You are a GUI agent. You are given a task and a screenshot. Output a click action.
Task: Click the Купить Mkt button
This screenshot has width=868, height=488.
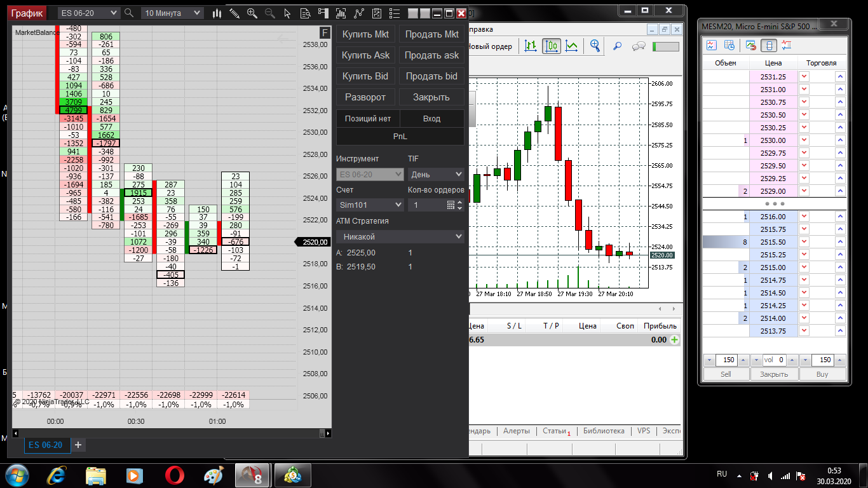pos(365,34)
